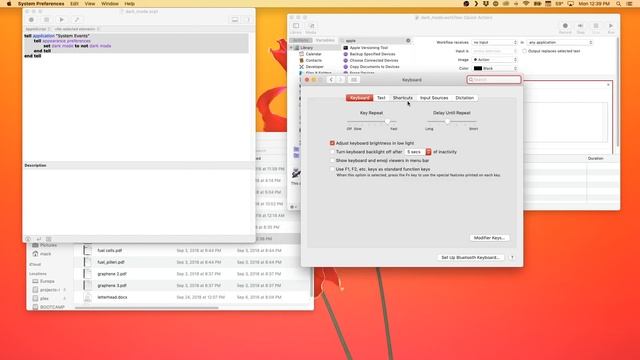The image size is (640, 360).
Task: Toggle the Library button in Automator toolbar
Action: pyautogui.click(x=296, y=28)
